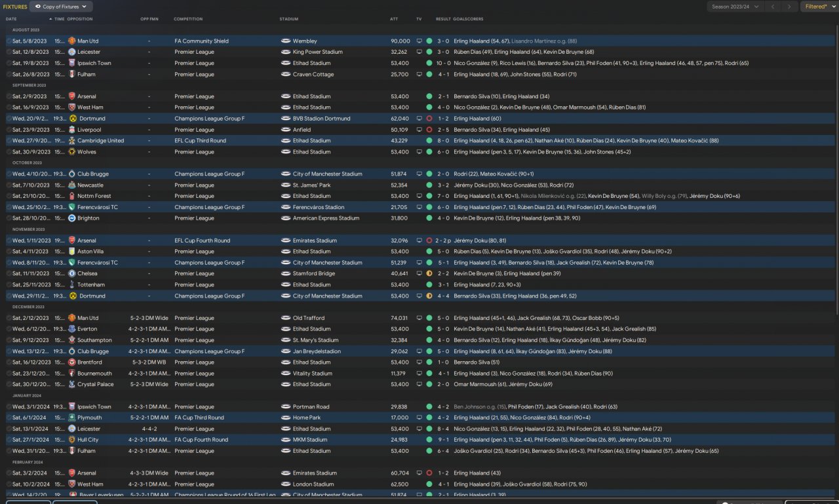Click the Southampton club badge
Screen dimensions: 839x504
[72, 340]
